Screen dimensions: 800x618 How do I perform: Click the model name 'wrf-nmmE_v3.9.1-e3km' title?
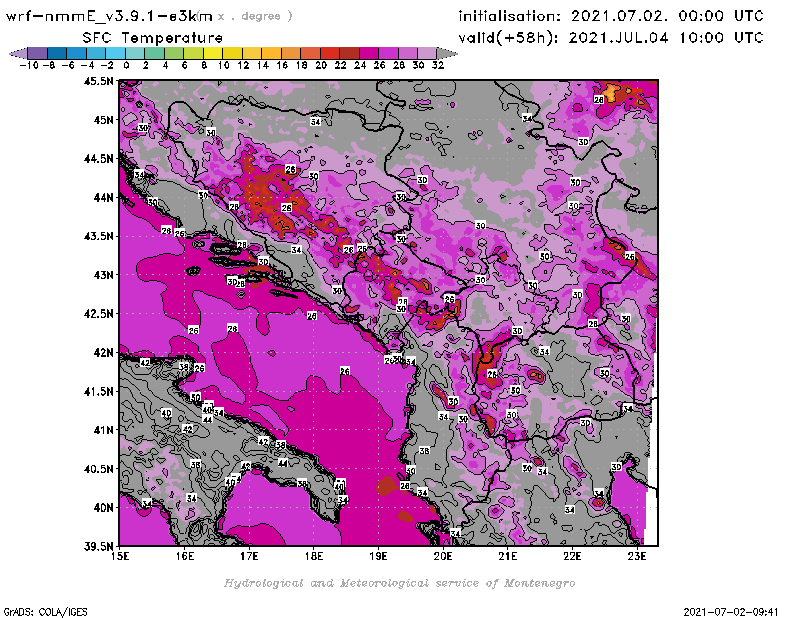coord(109,16)
